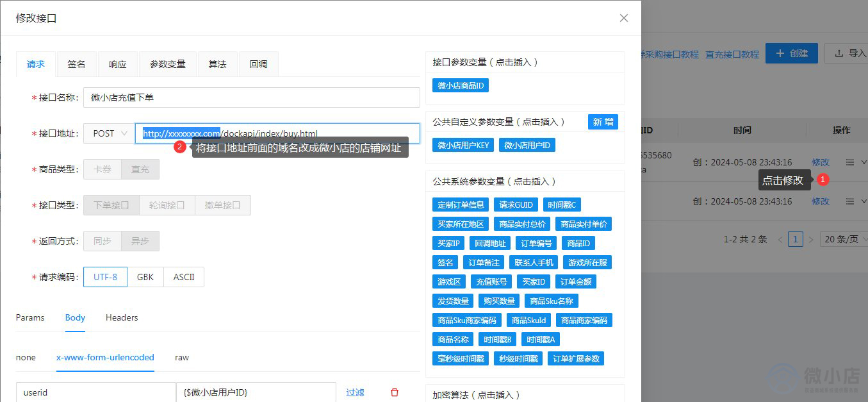Switch to the 签名 tab
Screen dimensions: 868x402
tap(76, 64)
